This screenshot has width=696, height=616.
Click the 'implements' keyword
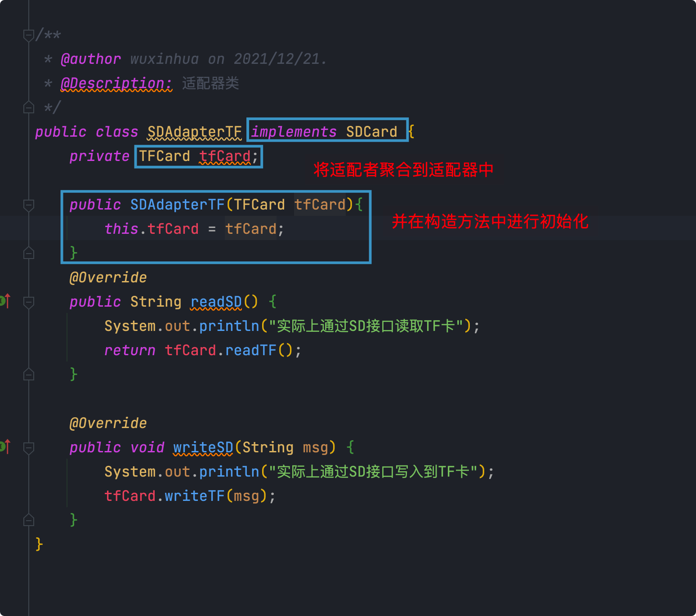point(294,132)
